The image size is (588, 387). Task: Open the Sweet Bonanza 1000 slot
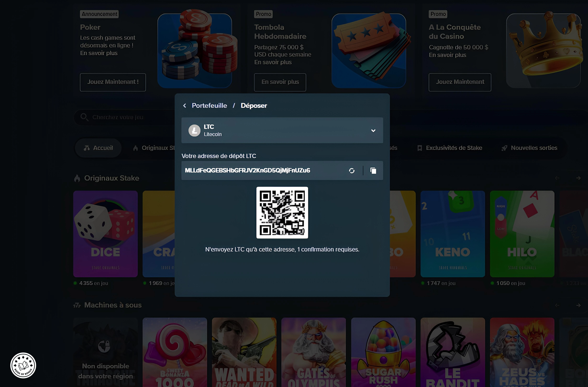coord(175,352)
